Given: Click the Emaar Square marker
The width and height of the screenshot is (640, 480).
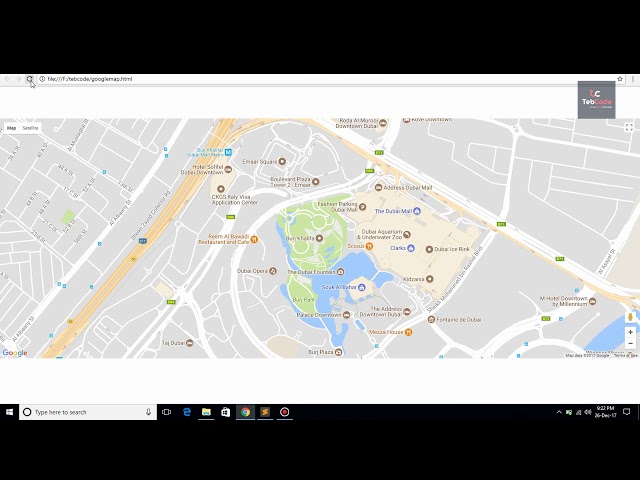Looking at the screenshot, I should coord(282,162).
